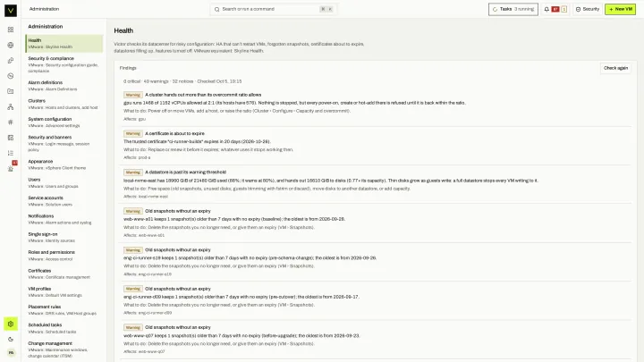Viewport: 644px width, 362px height.
Task: Click the link-like icon below the globe
Action: coord(11,61)
